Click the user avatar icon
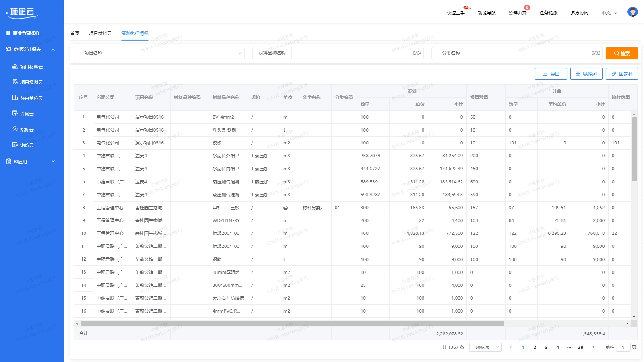This screenshot has height=362, width=644. tap(632, 12)
